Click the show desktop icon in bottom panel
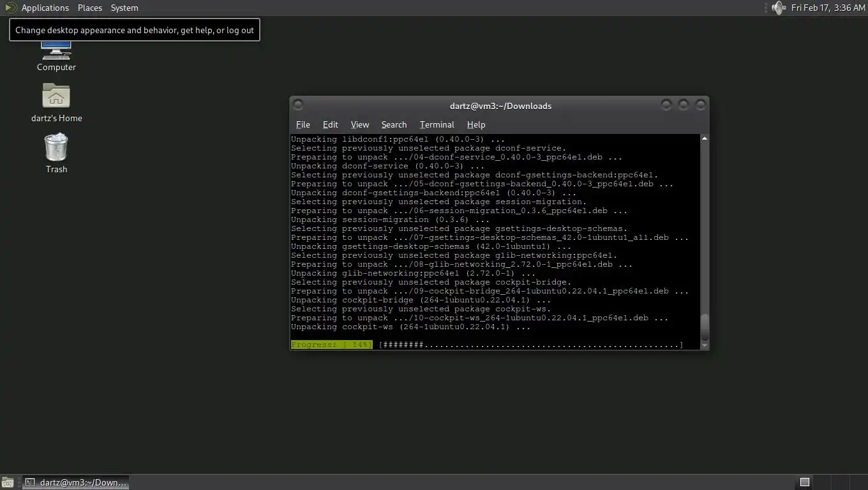This screenshot has height=490, width=868. (x=7, y=482)
